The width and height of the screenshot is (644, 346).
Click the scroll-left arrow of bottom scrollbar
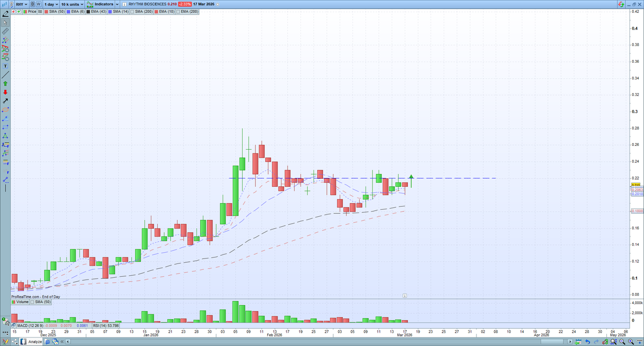68,341
